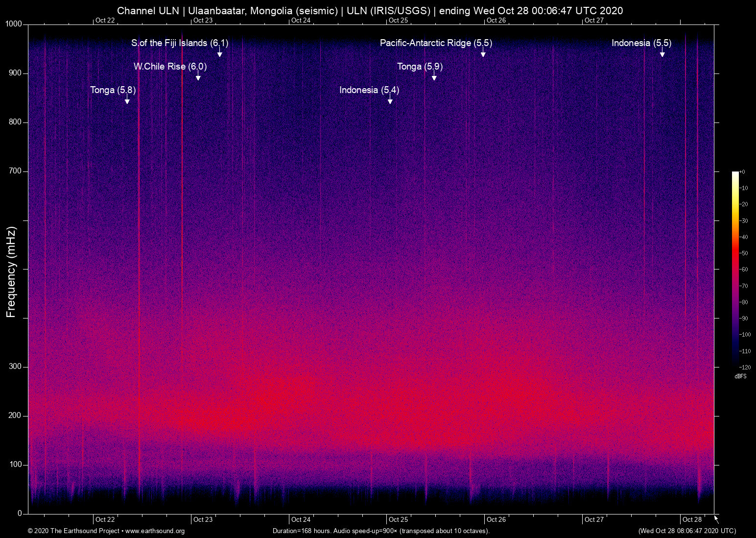This screenshot has height=538, width=756.
Task: Click the arrow under Pacific-Antarctic Ridge (5.5)
Action: [483, 53]
